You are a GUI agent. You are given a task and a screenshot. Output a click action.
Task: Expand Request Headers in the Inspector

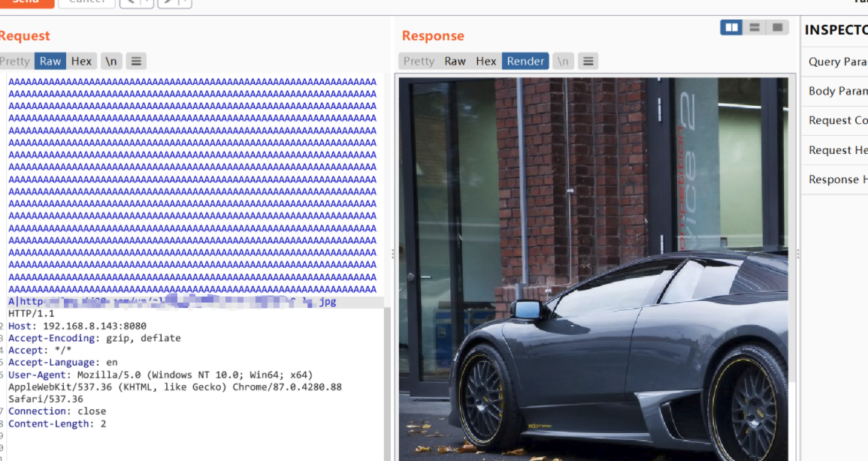point(834,149)
